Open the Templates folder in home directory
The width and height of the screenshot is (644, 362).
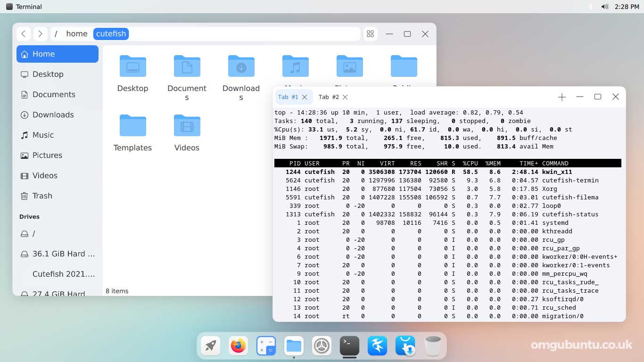pyautogui.click(x=132, y=126)
